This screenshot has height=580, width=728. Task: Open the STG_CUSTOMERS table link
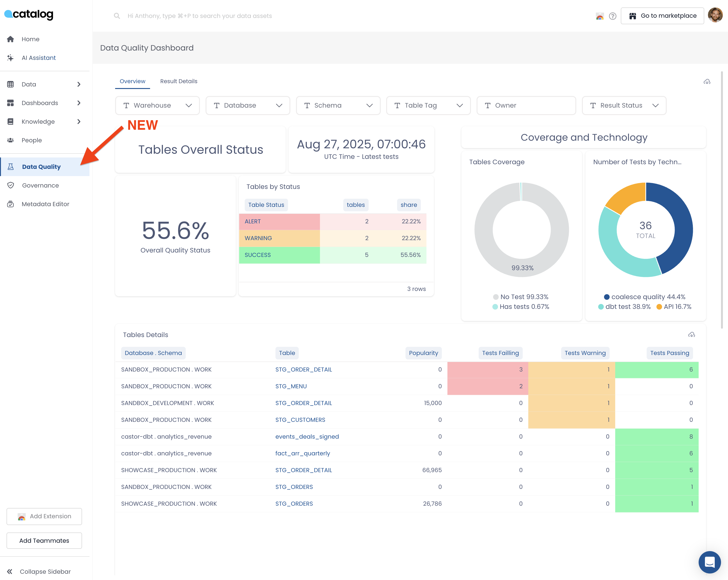pyautogui.click(x=300, y=420)
